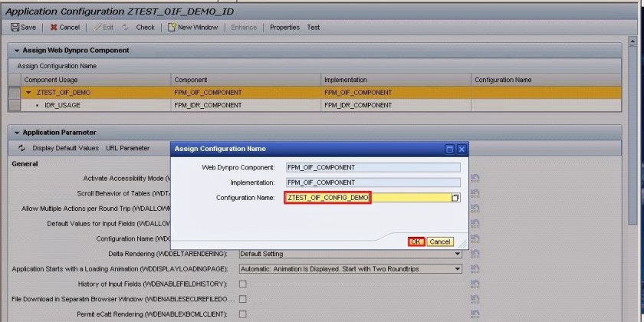Reset the Scroll Behavior of Tables parameter
644x322 pixels.
pyautogui.click(x=475, y=193)
